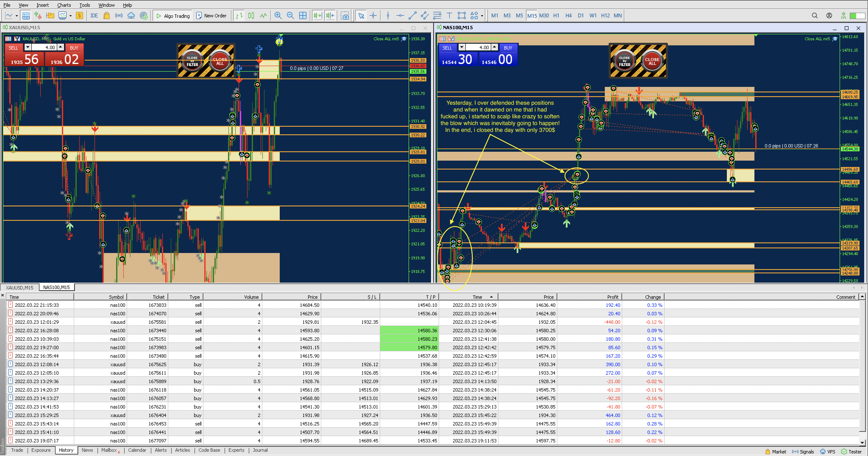This screenshot has height=456, width=868.
Task: Select the H1 timeframe
Action: click(556, 15)
